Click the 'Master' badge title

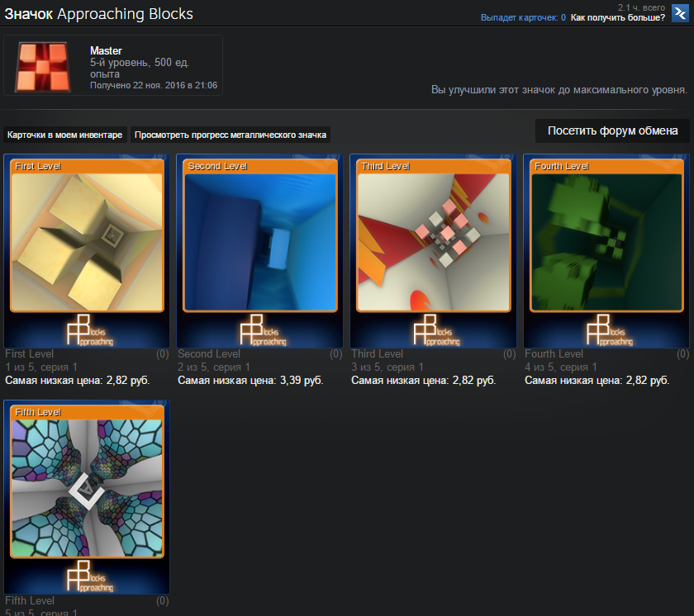(106, 51)
